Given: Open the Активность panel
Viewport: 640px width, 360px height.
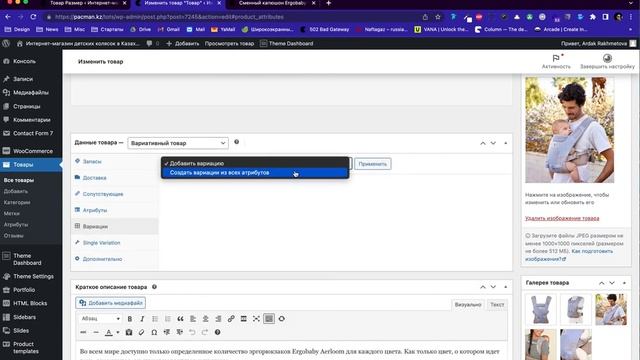Looking at the screenshot, I should coord(556,62).
